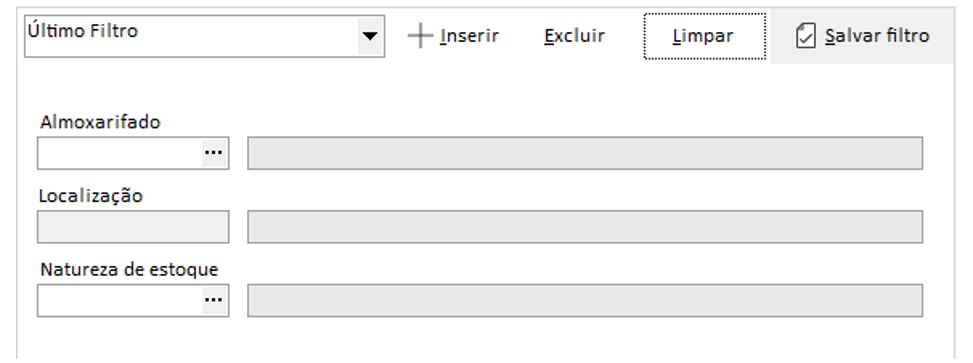This screenshot has width=973, height=363.
Task: Click the plus icon next to Inserir
Action: click(420, 36)
